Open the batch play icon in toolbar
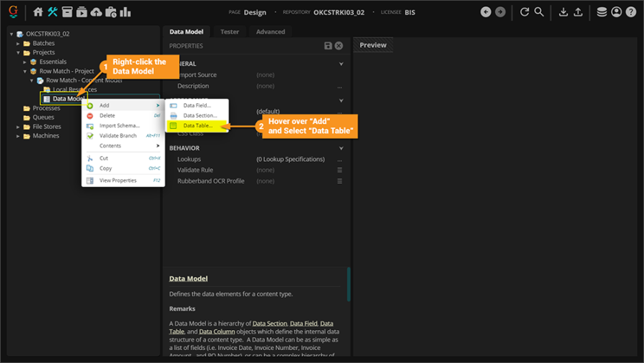 82,12
